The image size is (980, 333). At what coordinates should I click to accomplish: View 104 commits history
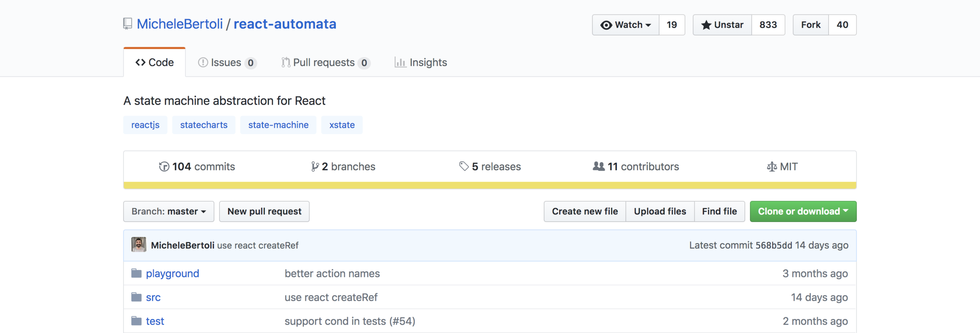[x=197, y=167]
